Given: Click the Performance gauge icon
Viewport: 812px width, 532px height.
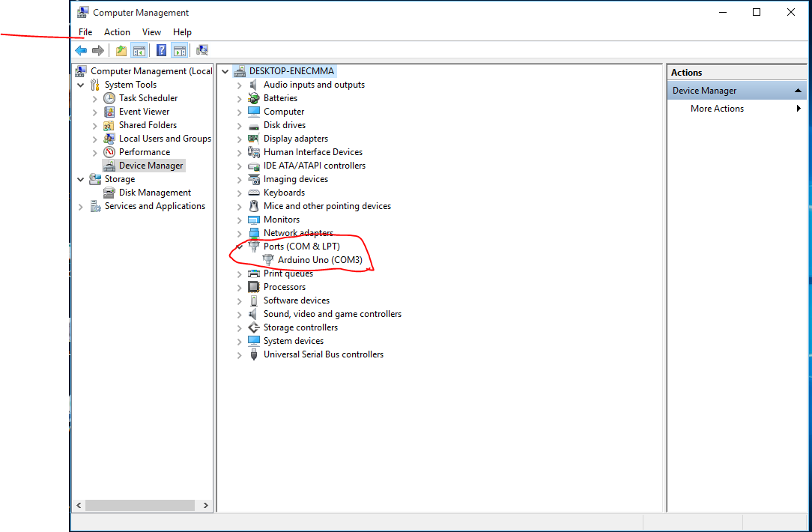Looking at the screenshot, I should 109,152.
